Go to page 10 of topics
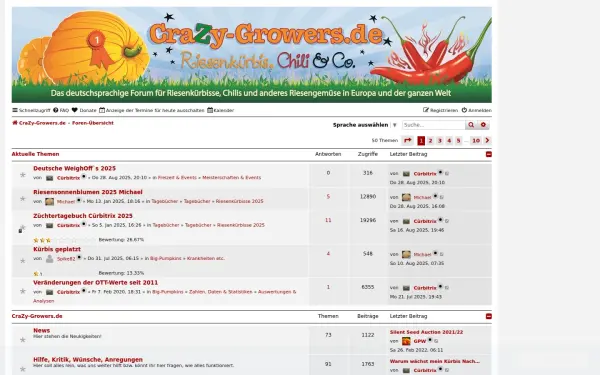The image size is (600, 375). 476,140
